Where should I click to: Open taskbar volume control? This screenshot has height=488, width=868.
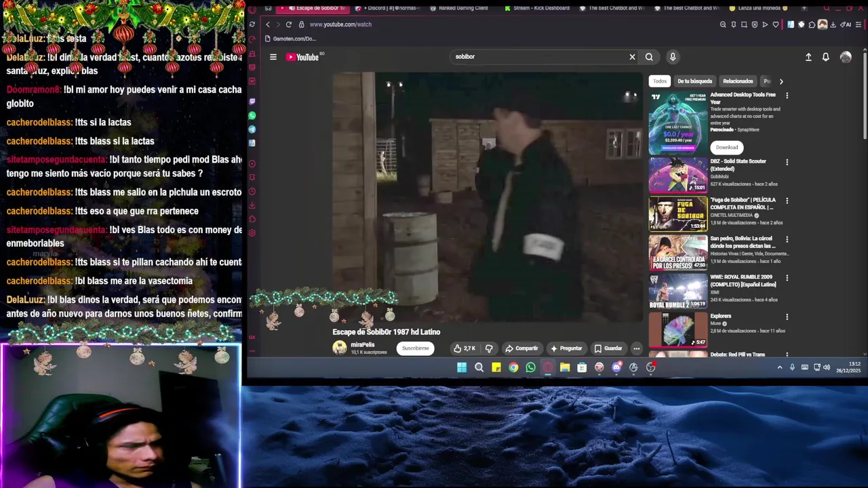coord(827,367)
